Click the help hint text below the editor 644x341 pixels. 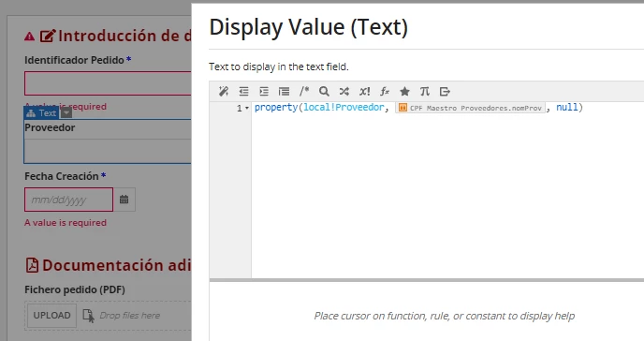pos(445,316)
